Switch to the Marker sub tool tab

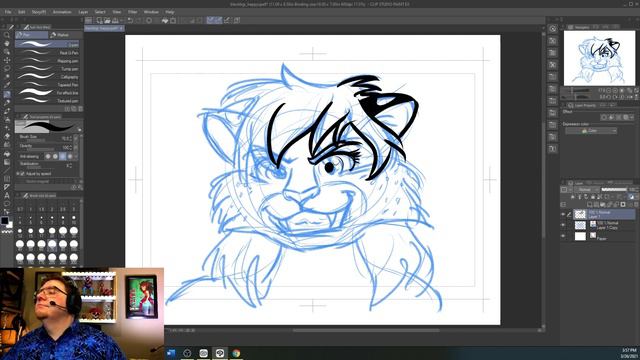click(x=65, y=35)
